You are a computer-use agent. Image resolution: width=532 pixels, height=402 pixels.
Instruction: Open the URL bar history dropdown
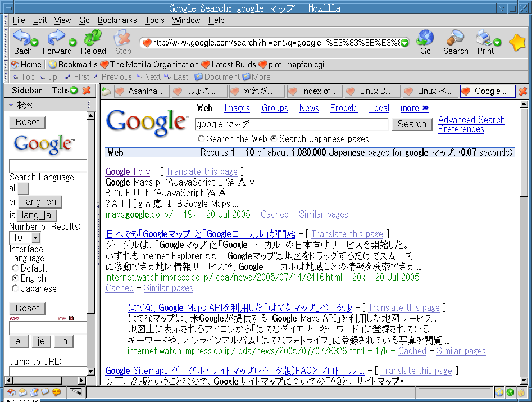coord(404,43)
